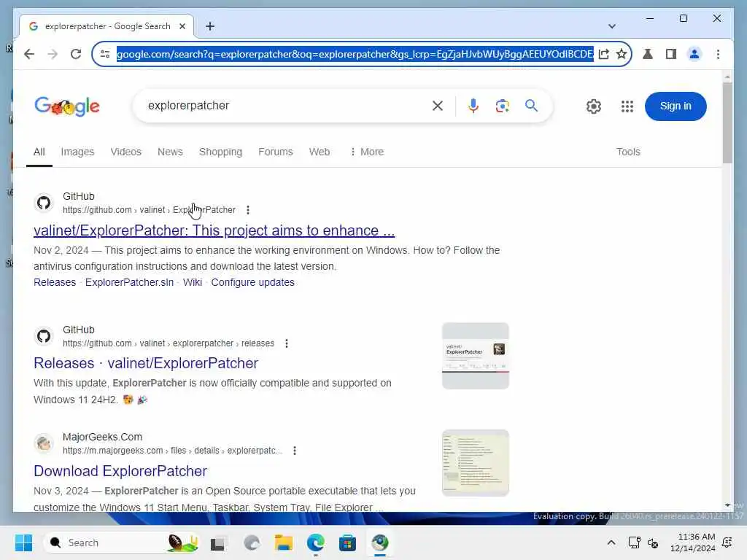This screenshot has height=560, width=747.
Task: Open a new tab with plus button
Action: [210, 26]
